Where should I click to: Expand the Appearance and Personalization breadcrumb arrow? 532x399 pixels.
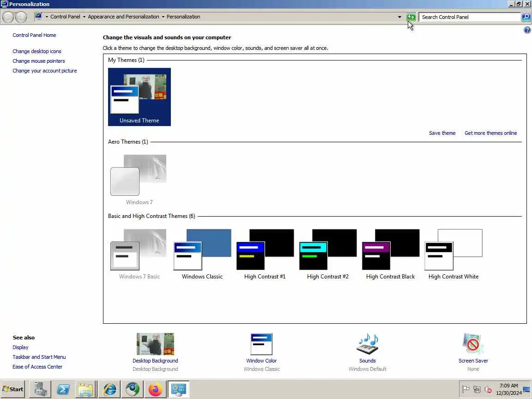pyautogui.click(x=84, y=17)
